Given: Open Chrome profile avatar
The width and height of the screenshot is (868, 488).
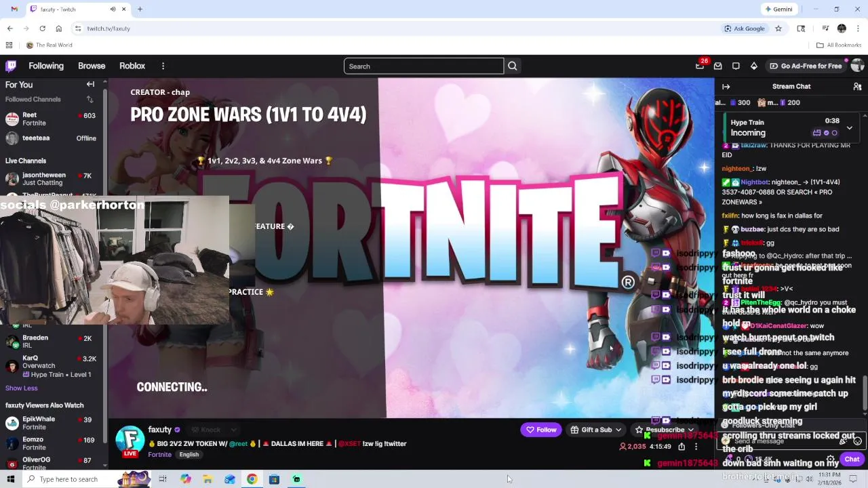Looking at the screenshot, I should (x=842, y=28).
